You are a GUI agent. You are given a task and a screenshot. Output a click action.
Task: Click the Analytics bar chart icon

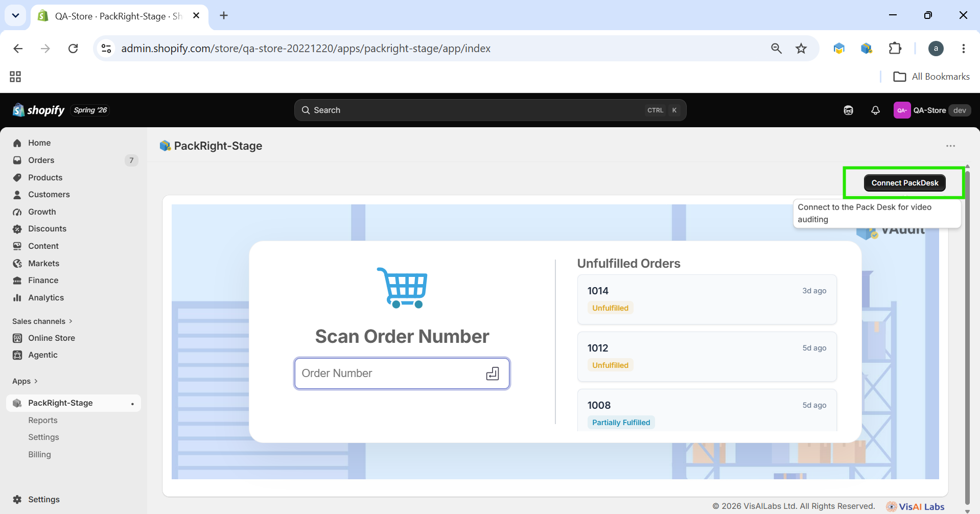17,298
